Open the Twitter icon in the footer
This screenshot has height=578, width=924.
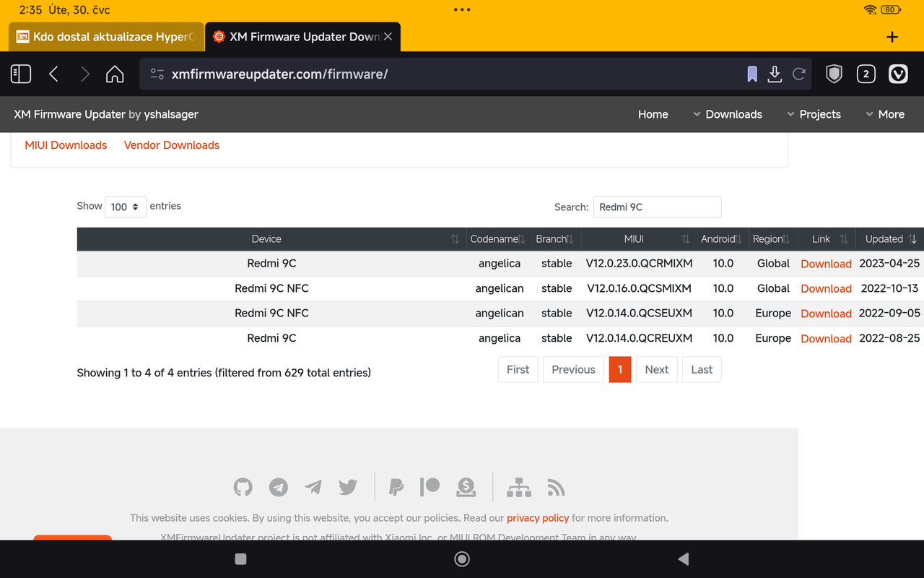tap(348, 487)
